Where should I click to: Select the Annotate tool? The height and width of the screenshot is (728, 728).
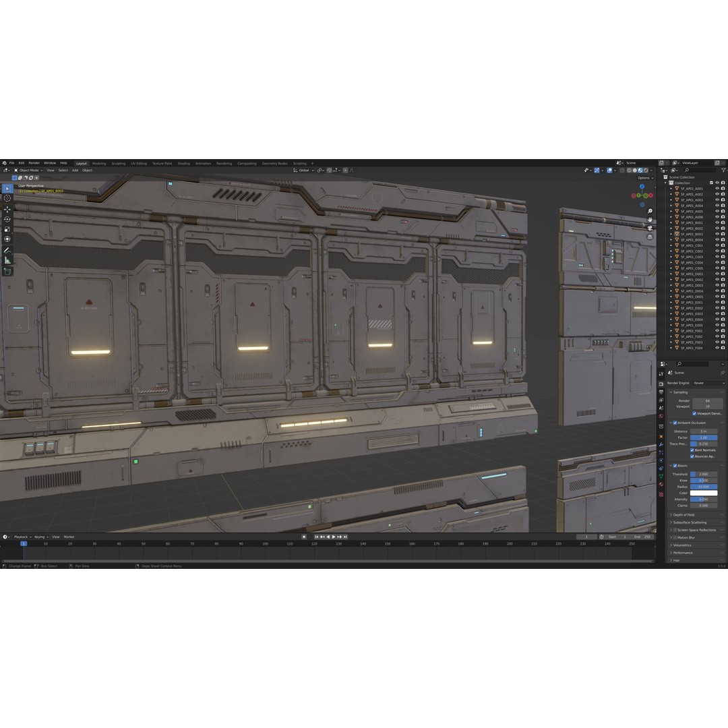pos(7,250)
